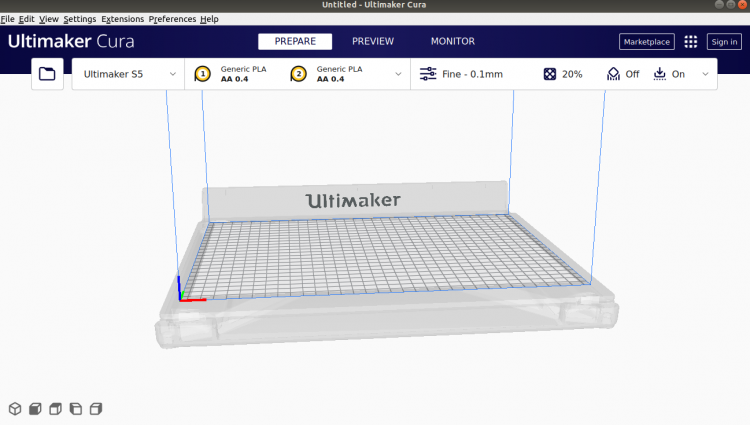750x425 pixels.
Task: Select extruder 1 Generic PLA icon
Action: [x=202, y=74]
